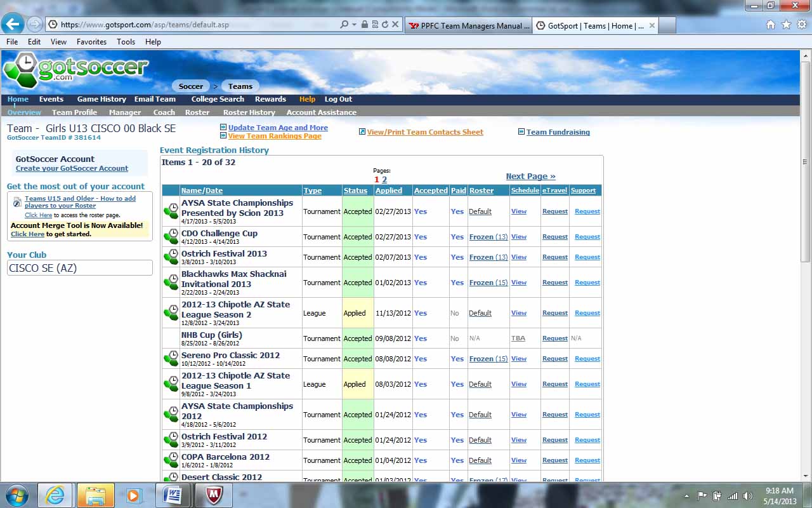Go to page 2 of results
The height and width of the screenshot is (508, 812).
coord(384,180)
